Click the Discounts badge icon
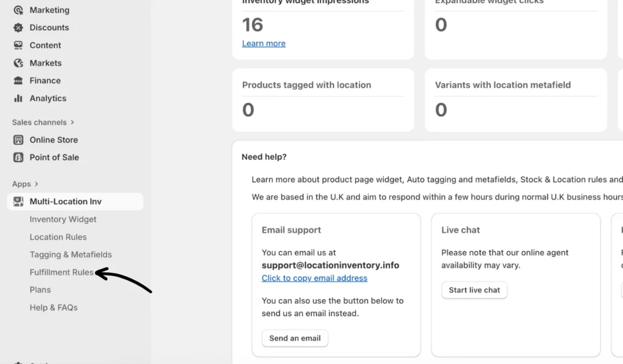 click(x=18, y=28)
